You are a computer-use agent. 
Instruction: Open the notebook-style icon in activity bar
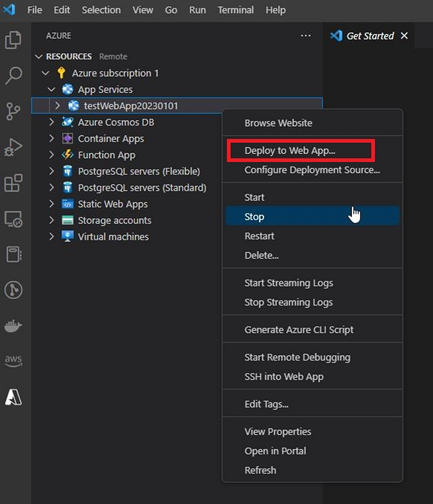tap(13, 254)
